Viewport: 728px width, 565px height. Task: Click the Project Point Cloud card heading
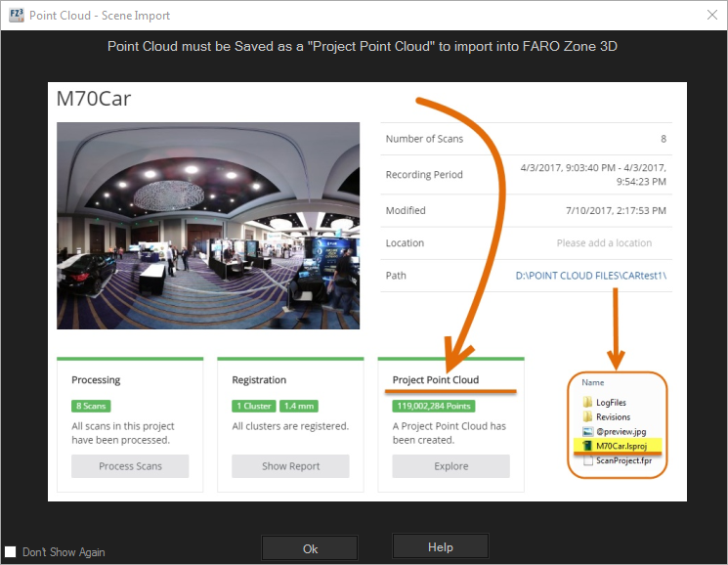(x=436, y=379)
